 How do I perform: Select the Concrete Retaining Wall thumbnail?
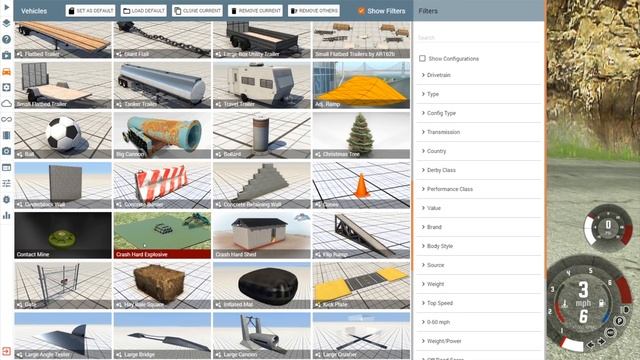point(262,185)
